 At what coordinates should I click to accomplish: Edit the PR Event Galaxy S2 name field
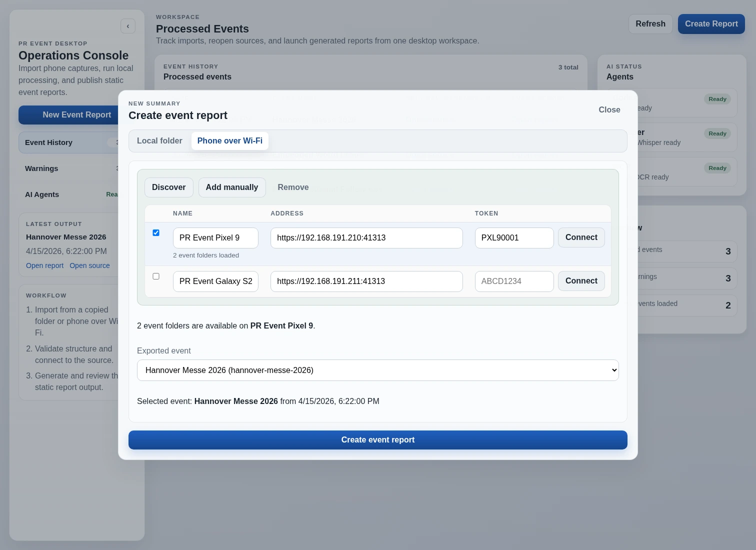[215, 281]
